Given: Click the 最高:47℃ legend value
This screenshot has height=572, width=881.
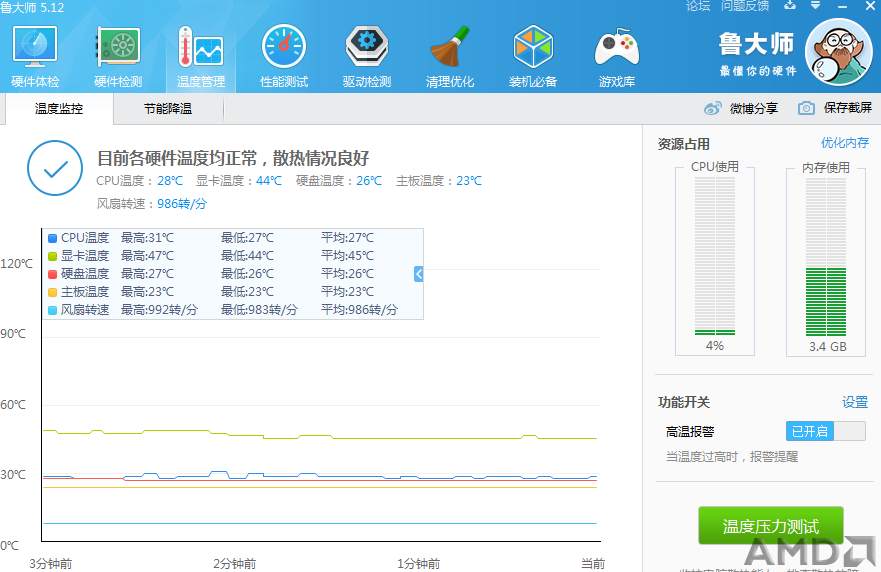Looking at the screenshot, I should tap(147, 256).
